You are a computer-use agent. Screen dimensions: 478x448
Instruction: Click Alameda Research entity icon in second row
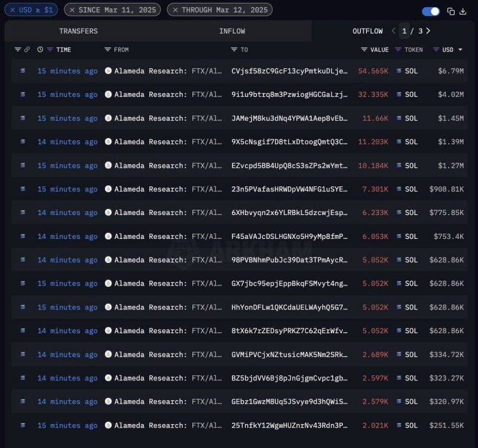point(108,94)
